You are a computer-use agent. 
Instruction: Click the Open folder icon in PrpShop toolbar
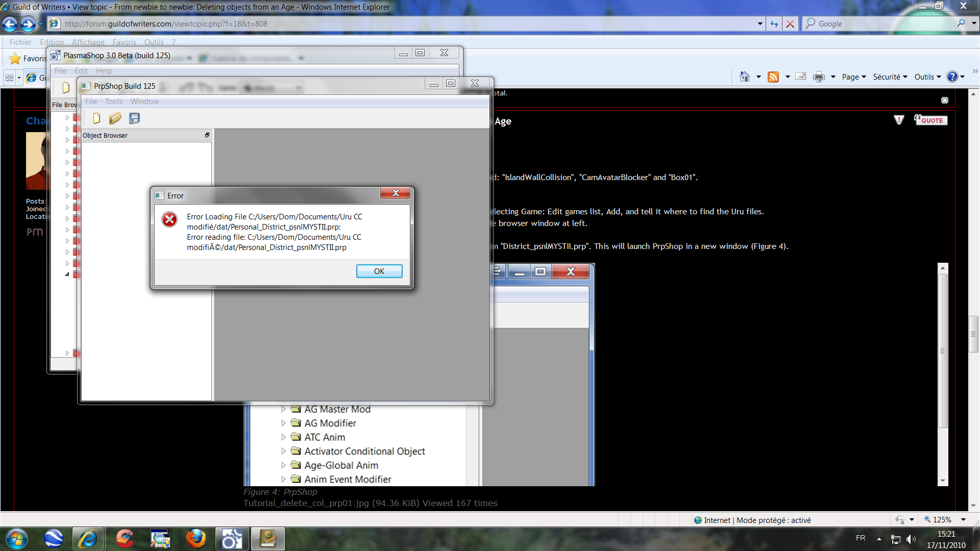pos(115,118)
